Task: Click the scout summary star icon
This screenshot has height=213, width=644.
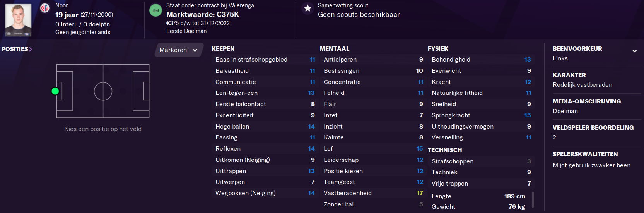Action: point(307,8)
